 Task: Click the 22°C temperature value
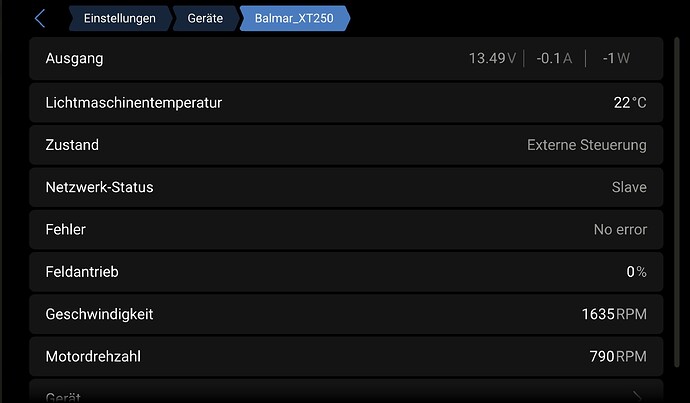630,102
